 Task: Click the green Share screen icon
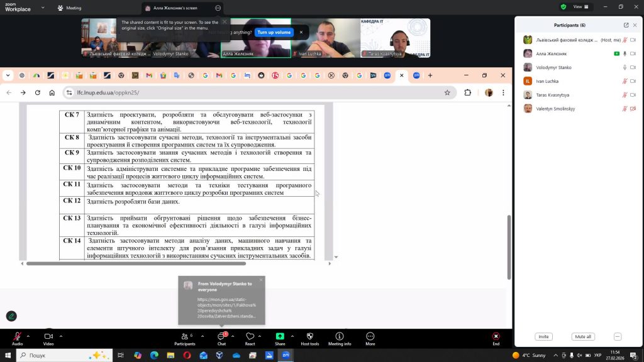[280, 336]
